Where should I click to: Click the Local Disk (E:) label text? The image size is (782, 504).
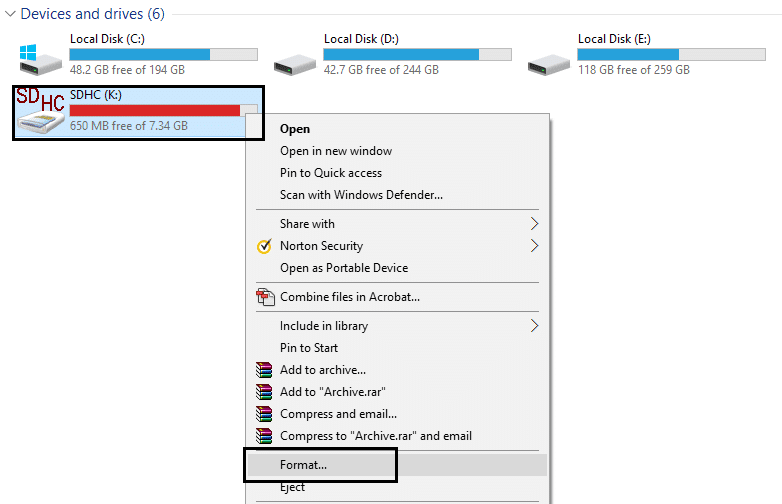(x=614, y=39)
